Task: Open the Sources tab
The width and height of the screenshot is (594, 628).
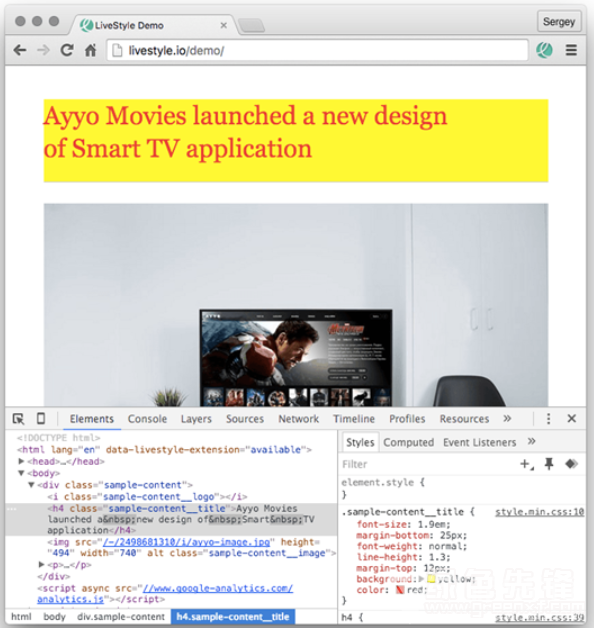Action: 245,419
